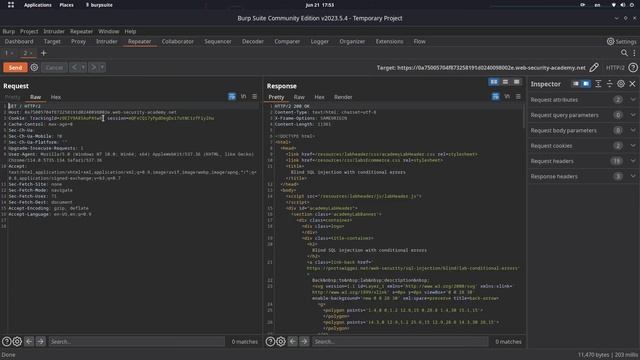Focus the Request search field
640x360 pixels.
(136, 341)
